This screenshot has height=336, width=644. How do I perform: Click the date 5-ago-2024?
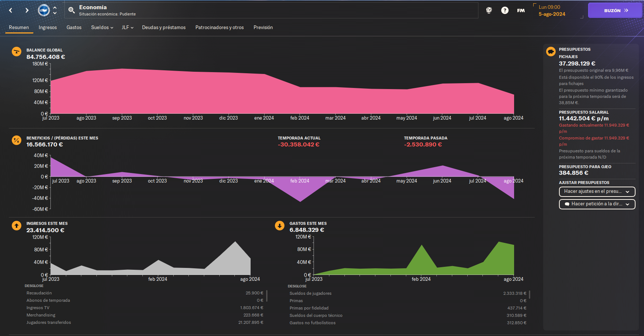tap(552, 14)
